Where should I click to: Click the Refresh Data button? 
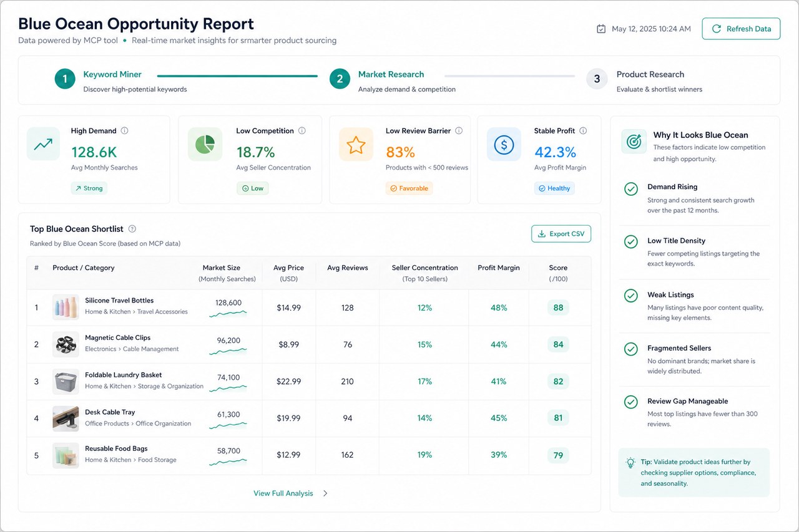741,29
